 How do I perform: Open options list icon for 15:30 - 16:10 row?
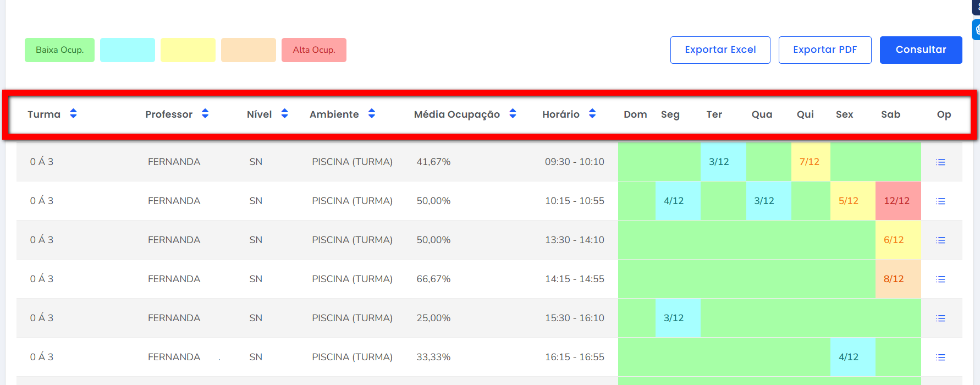pyautogui.click(x=940, y=318)
